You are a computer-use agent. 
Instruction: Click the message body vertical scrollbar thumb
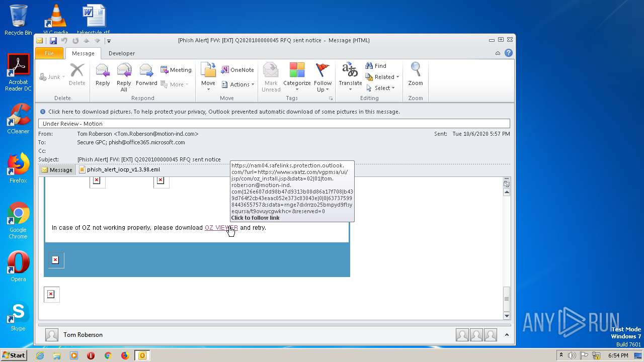pyautogui.click(x=507, y=299)
